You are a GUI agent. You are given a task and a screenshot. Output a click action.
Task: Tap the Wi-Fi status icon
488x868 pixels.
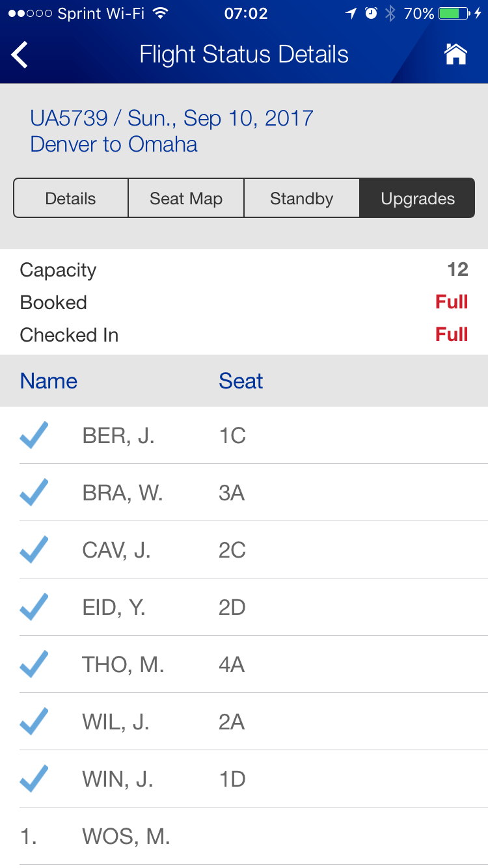click(x=161, y=14)
